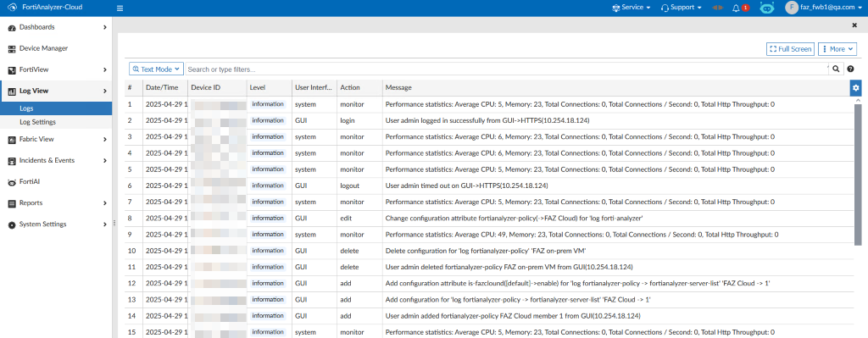Click the login action in row 2
The height and width of the screenshot is (338, 868).
pyautogui.click(x=348, y=120)
